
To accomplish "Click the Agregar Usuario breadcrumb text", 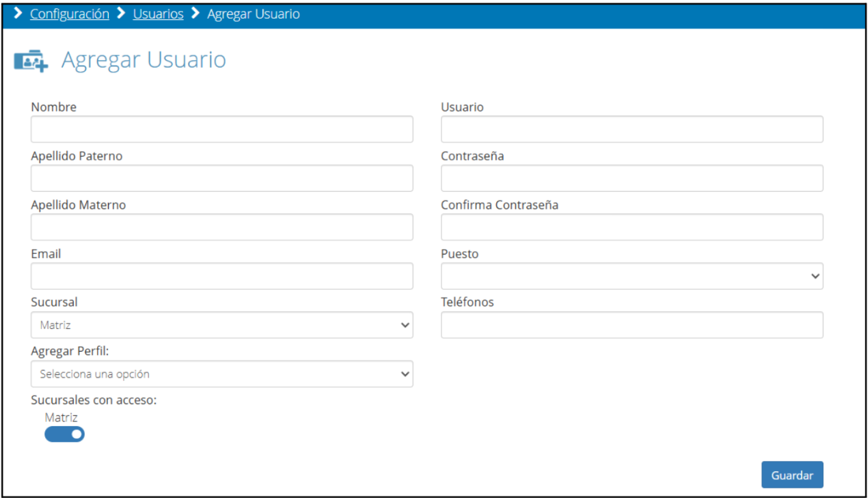I will coord(254,14).
